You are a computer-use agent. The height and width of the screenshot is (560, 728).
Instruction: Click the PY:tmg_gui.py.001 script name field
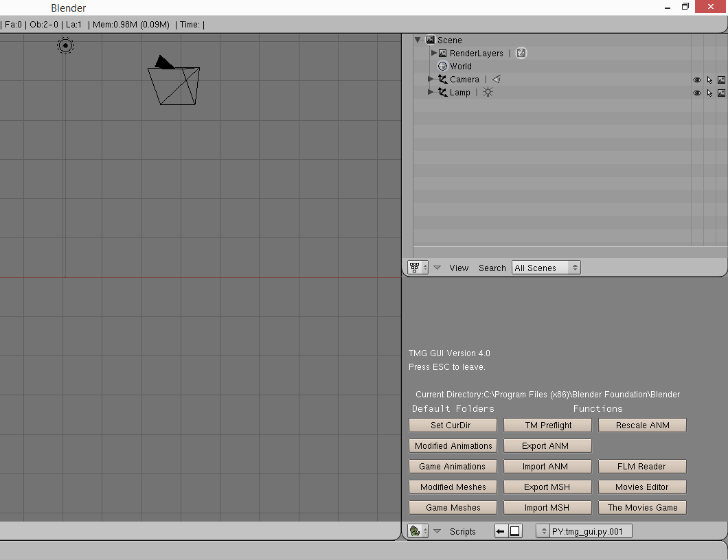click(591, 531)
